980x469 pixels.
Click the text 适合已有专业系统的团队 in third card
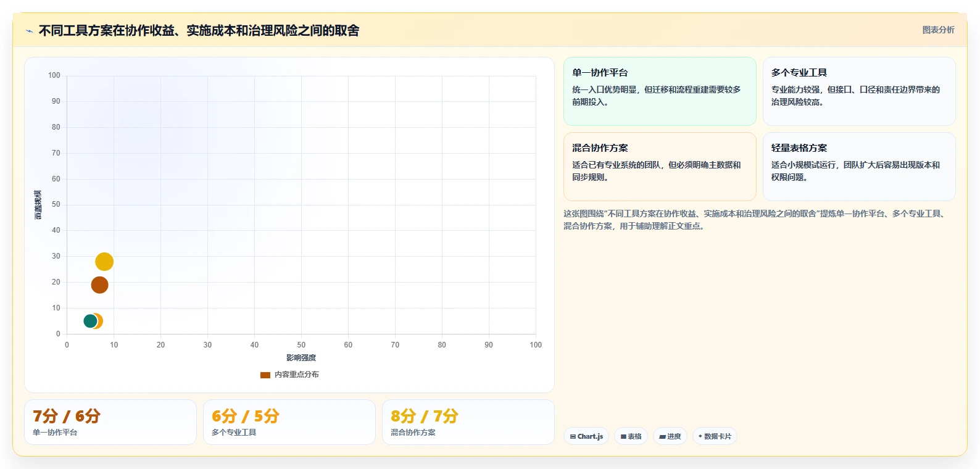(x=616, y=165)
